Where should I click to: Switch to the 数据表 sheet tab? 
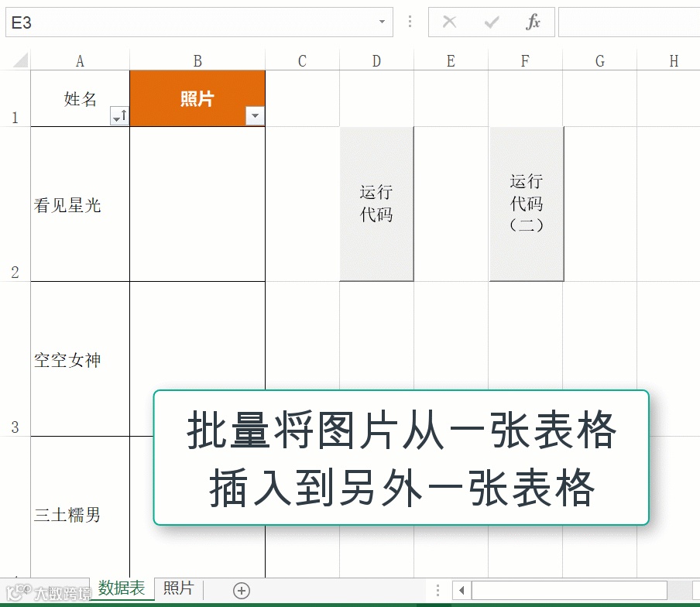(x=122, y=588)
